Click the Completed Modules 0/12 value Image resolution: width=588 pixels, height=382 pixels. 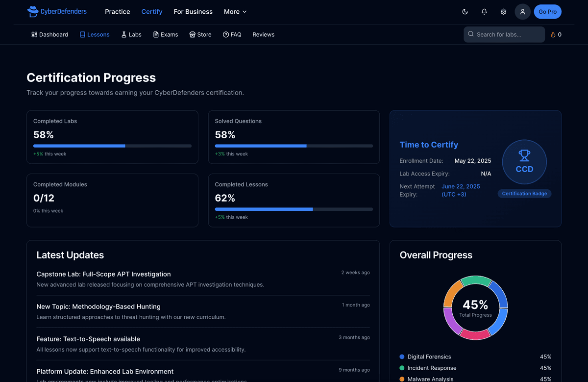tap(44, 198)
